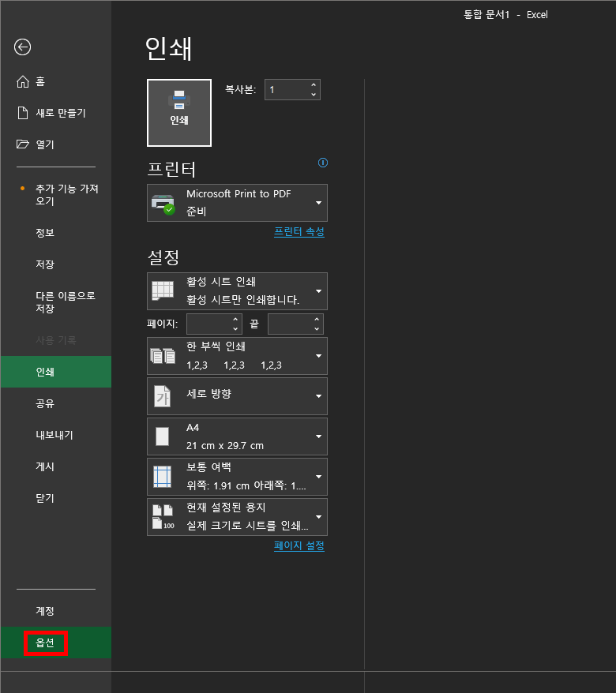The height and width of the screenshot is (693, 616).
Task: Go back using the circled arrow icon
Action: pos(23,47)
